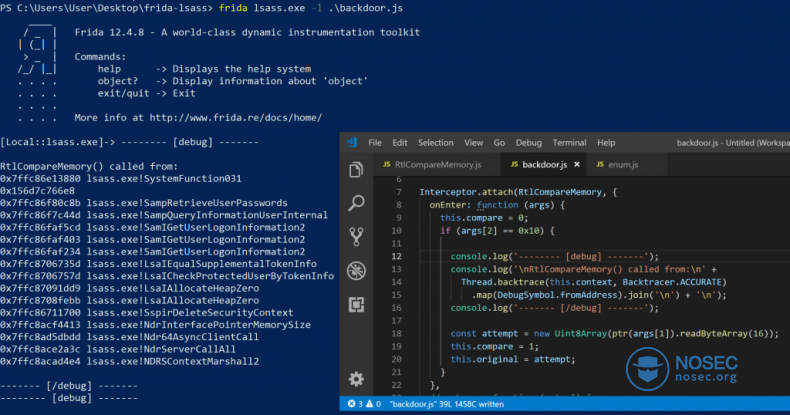Open the Terminal menu

pos(569,143)
